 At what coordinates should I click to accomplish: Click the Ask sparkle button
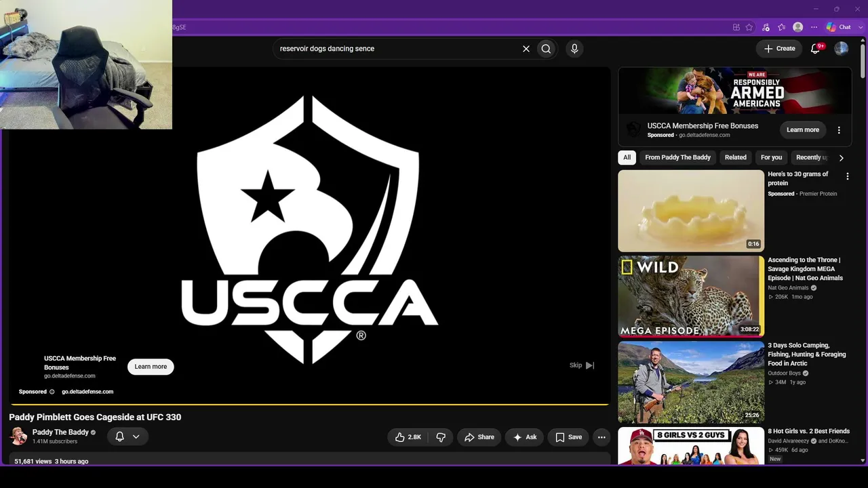525,437
